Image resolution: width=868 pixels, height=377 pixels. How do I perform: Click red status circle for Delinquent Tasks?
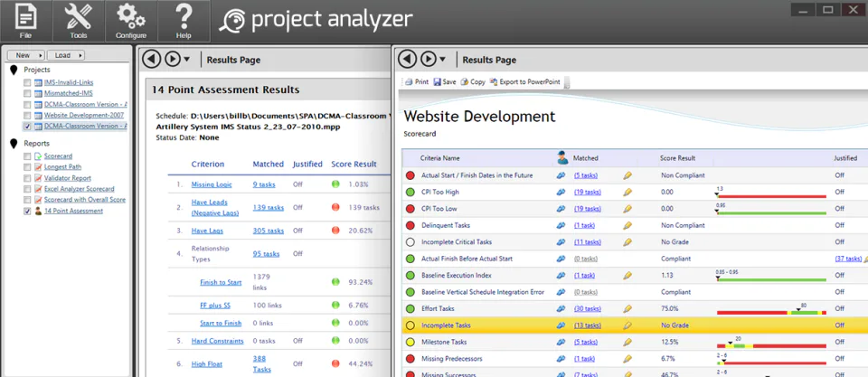pyautogui.click(x=410, y=225)
